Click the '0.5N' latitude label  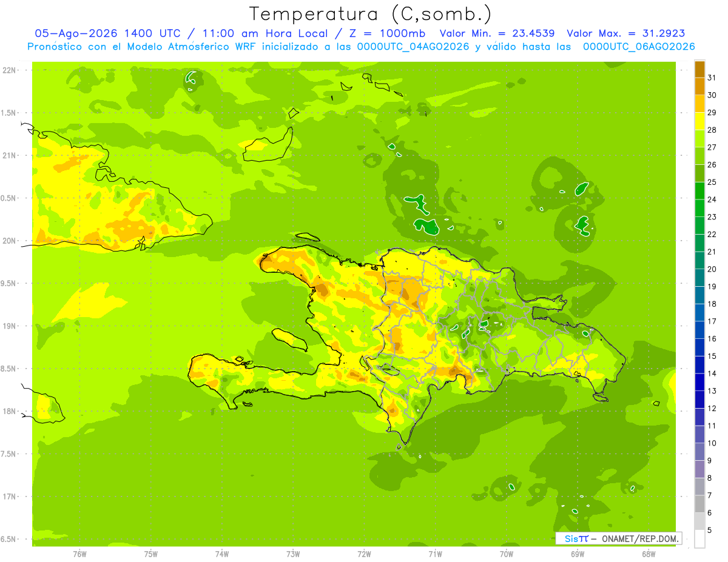point(8,198)
